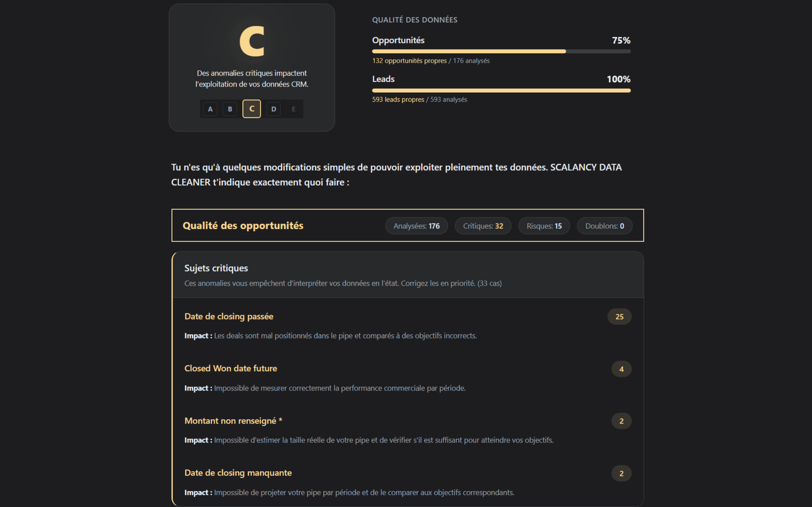Click the 4 count badge for Closed Won
This screenshot has width=812, height=507.
[x=621, y=369]
